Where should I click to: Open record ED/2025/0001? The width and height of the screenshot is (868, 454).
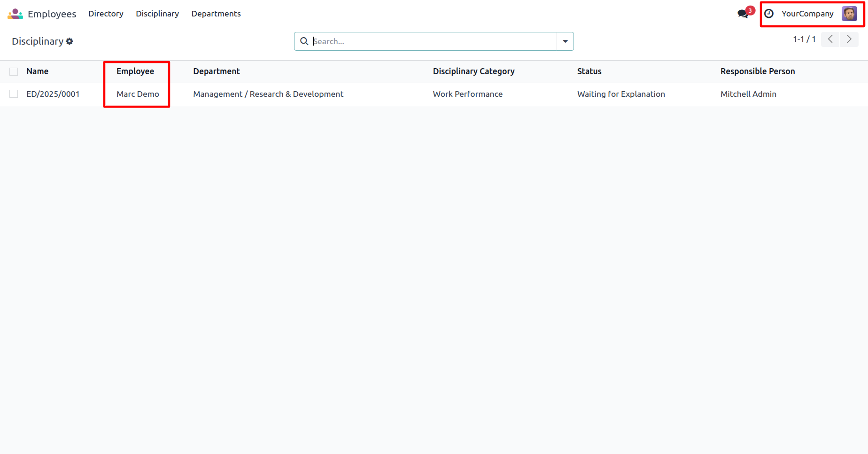click(x=53, y=94)
